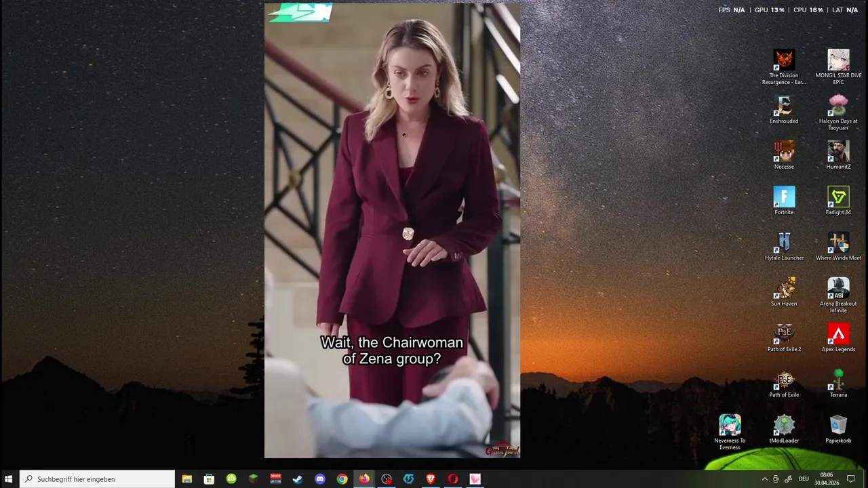Click the vertical video thumbnail of the woman
Screen dimensions: 868x488
[x=392, y=230]
